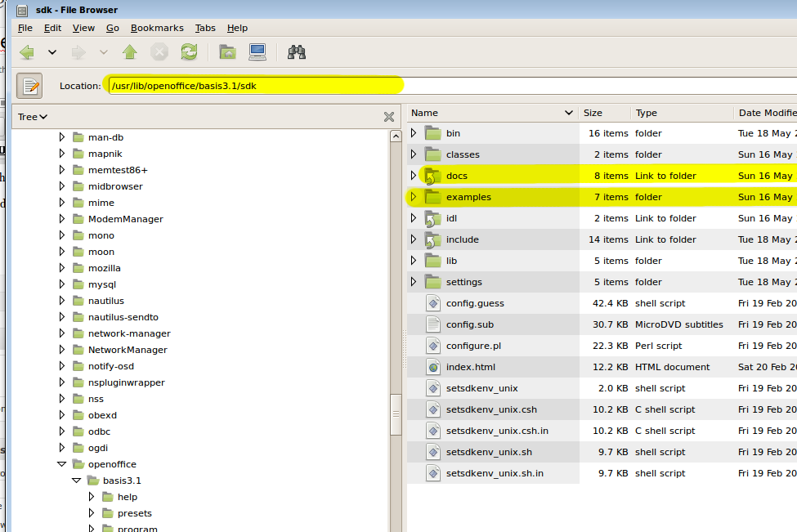Viewport: 797px width, 532px height.
Task: Reload the current folder view
Action: pos(189,51)
